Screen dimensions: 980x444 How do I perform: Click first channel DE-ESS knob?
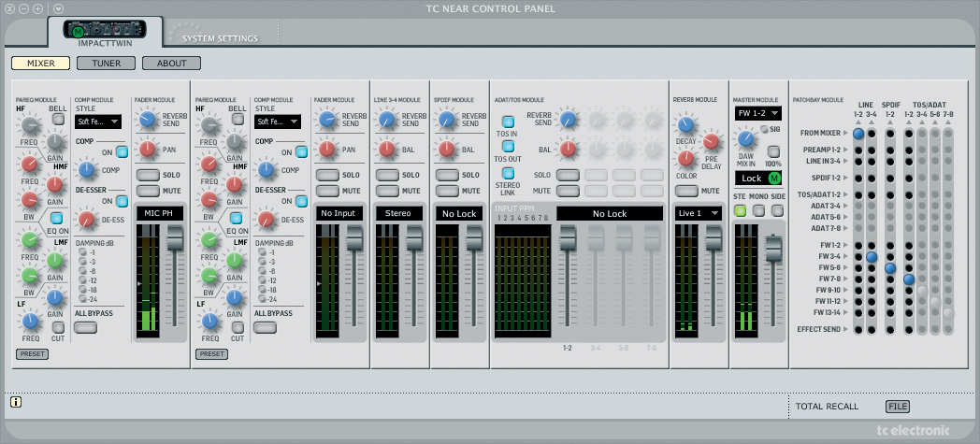[86, 219]
